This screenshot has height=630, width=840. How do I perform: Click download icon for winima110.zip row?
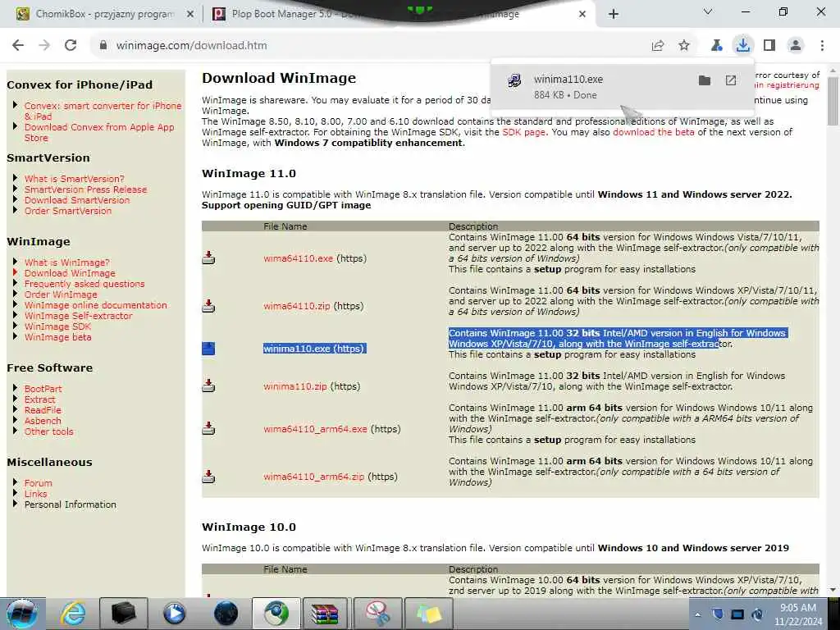click(x=208, y=386)
